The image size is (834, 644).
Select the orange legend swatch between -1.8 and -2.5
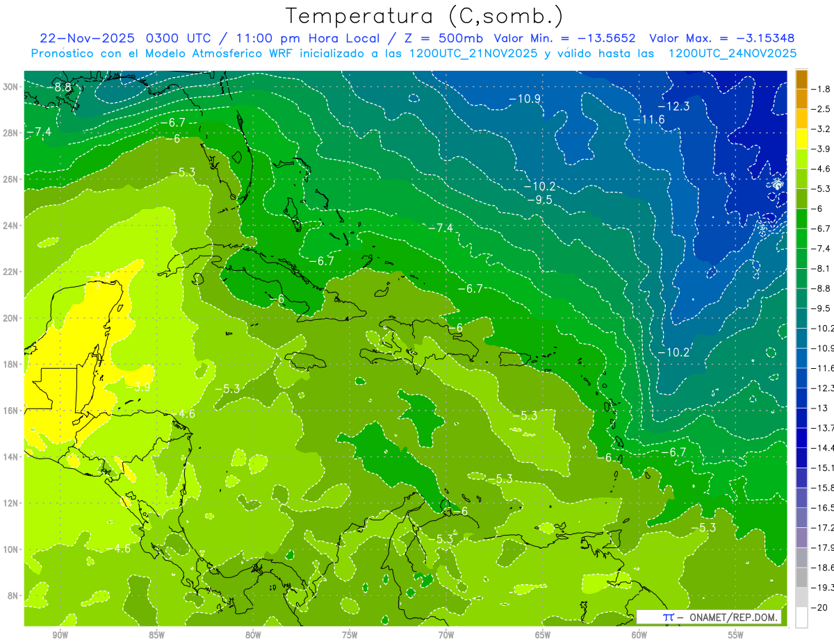click(x=801, y=99)
